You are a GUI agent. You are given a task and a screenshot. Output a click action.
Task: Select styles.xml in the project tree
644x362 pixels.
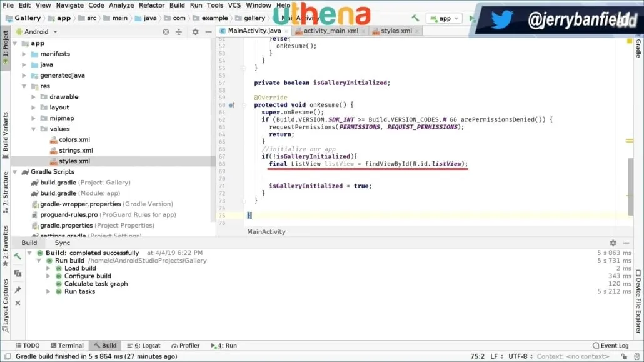coord(74,161)
